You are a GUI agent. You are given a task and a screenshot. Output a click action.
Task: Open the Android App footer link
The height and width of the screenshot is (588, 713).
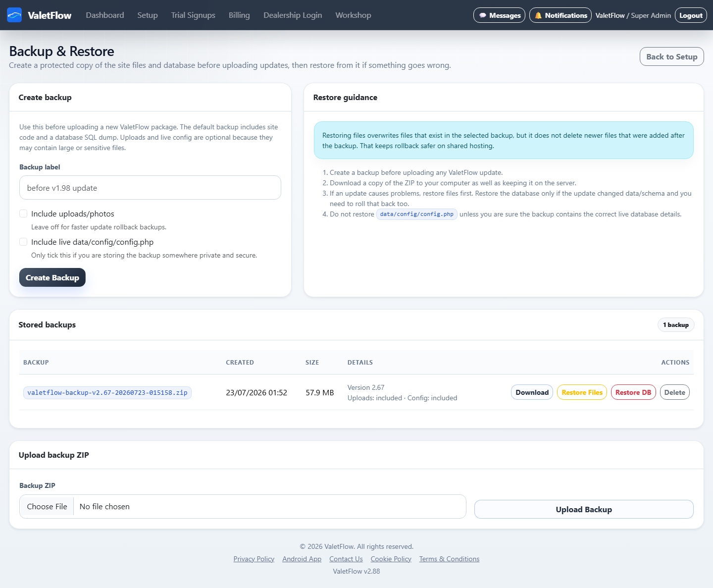pyautogui.click(x=302, y=559)
